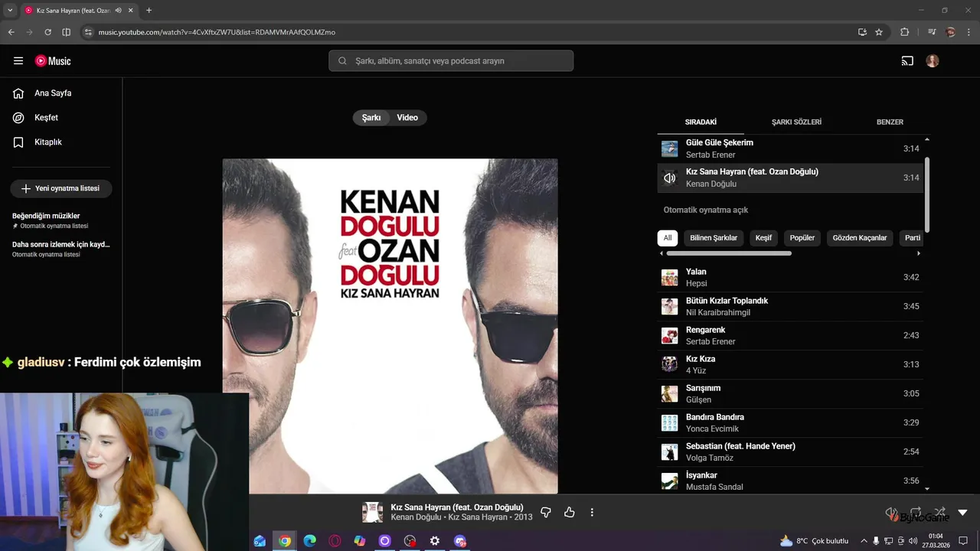Play Yalan by Hepsi
This screenshot has height=551, width=980.
click(790, 277)
